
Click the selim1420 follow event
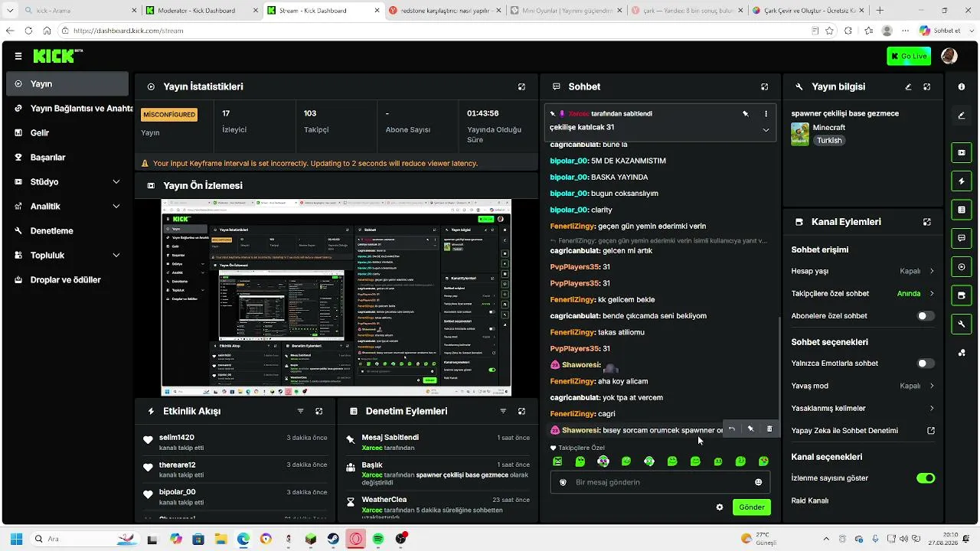[235, 442]
